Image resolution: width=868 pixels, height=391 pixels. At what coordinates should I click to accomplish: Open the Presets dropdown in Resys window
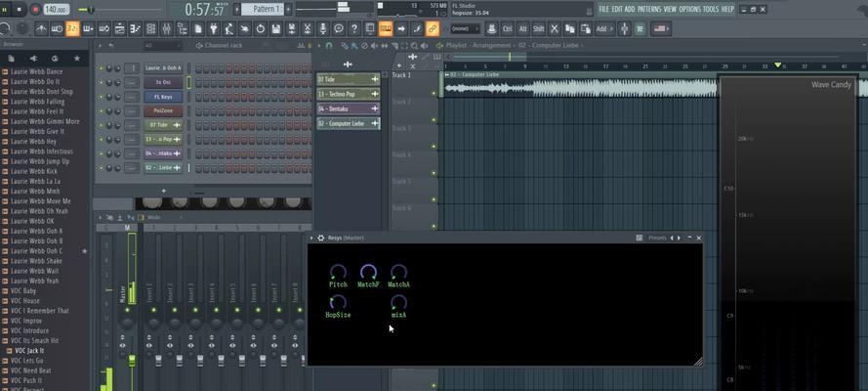658,238
